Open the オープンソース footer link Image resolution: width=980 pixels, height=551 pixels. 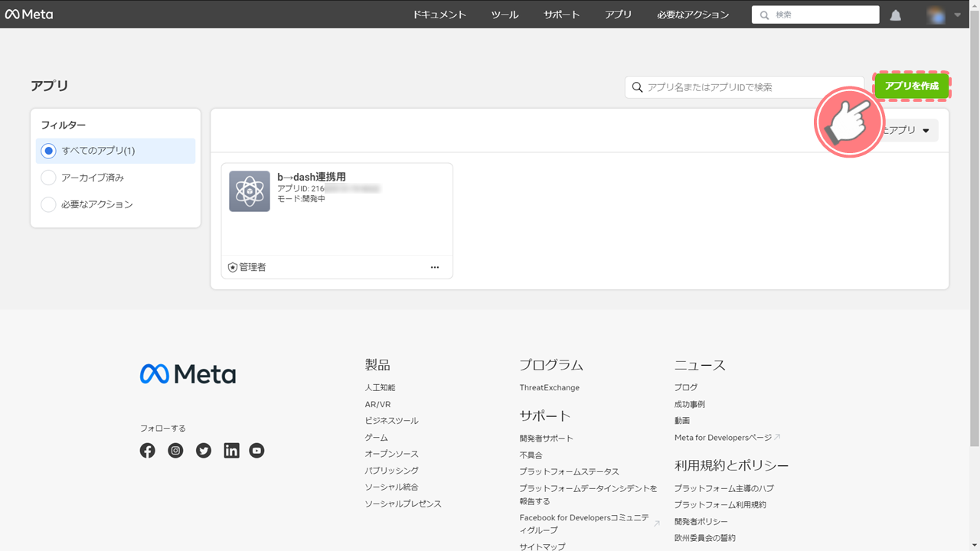coord(392,454)
